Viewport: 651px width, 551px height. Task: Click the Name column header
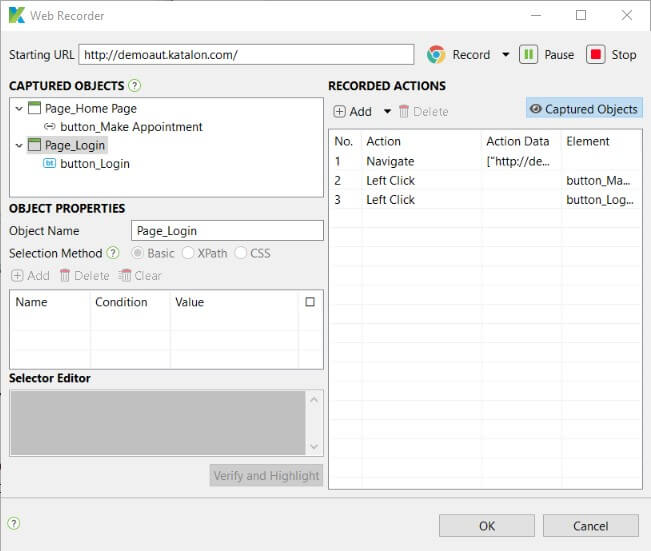(31, 302)
